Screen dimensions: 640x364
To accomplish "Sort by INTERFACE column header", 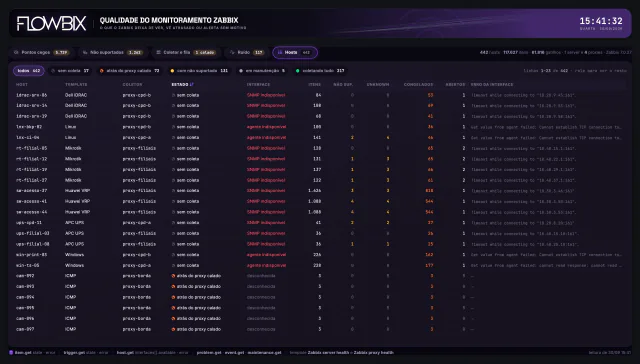I will tap(258, 84).
